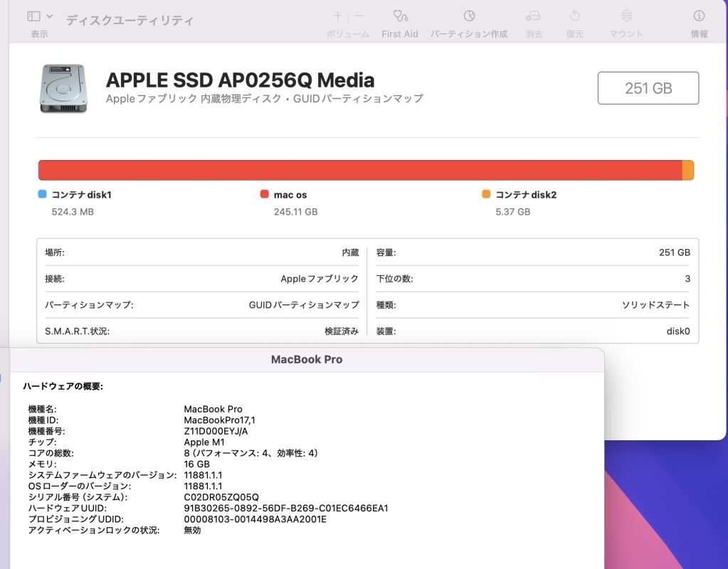Click the activation lock status 無効
This screenshot has width=728, height=569.
pyautogui.click(x=193, y=531)
